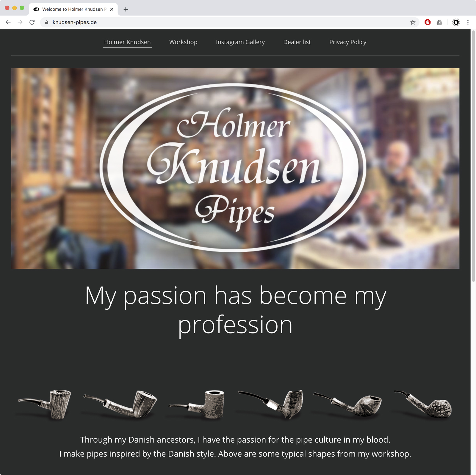Click the address bar URL field
The image size is (476, 475).
click(x=229, y=22)
